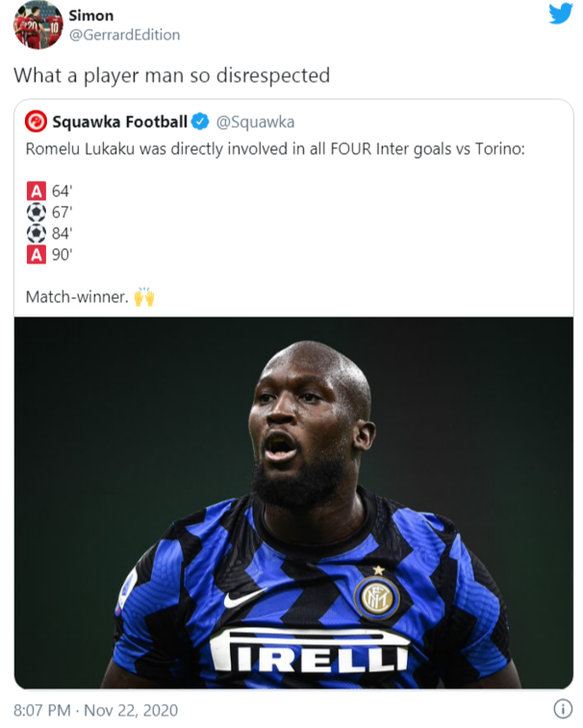Click the blue verified badge
The width and height of the screenshot is (583, 728).
tap(200, 121)
